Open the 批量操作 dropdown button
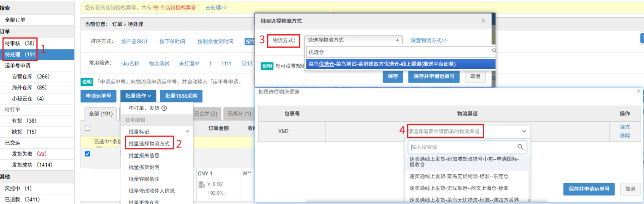Screen dimensions: 644x204 138,96
